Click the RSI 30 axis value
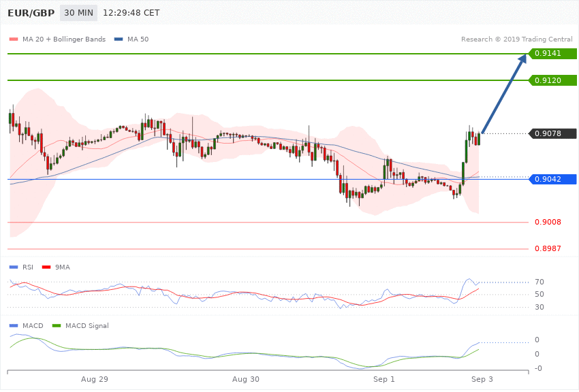 [x=539, y=307]
